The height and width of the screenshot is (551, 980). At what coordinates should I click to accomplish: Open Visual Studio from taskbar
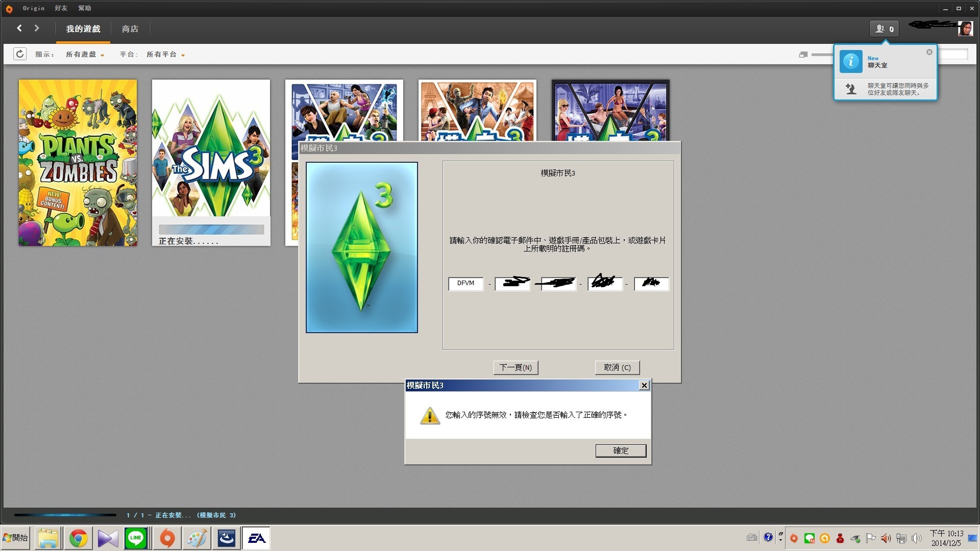pyautogui.click(x=108, y=538)
